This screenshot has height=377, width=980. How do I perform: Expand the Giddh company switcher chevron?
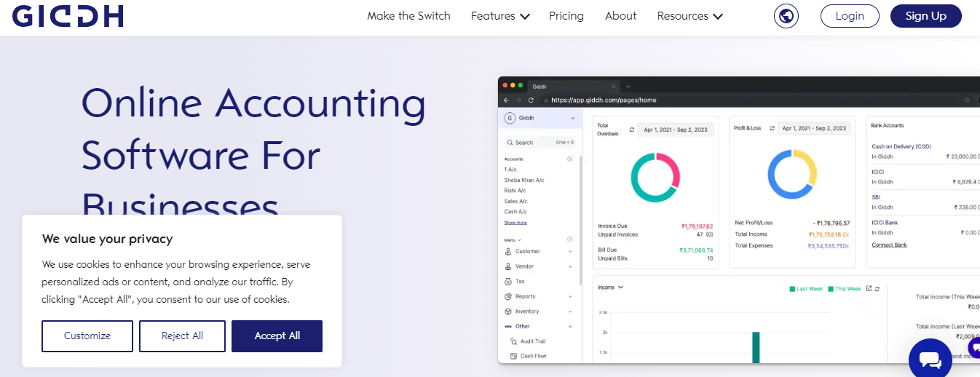coord(572,118)
